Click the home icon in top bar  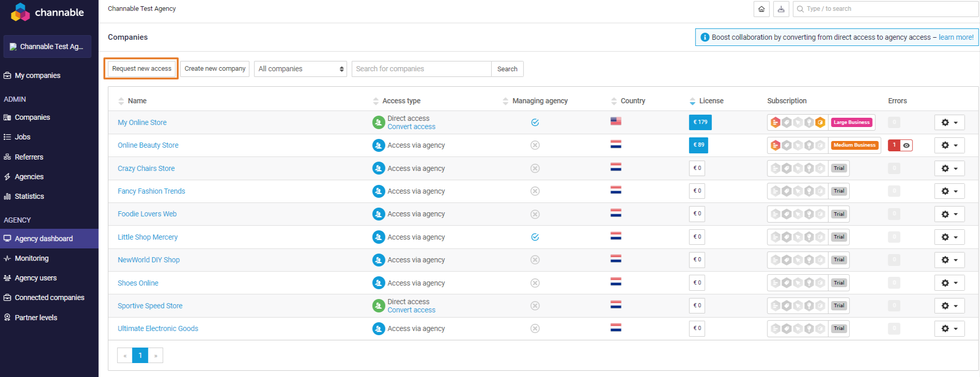[761, 9]
